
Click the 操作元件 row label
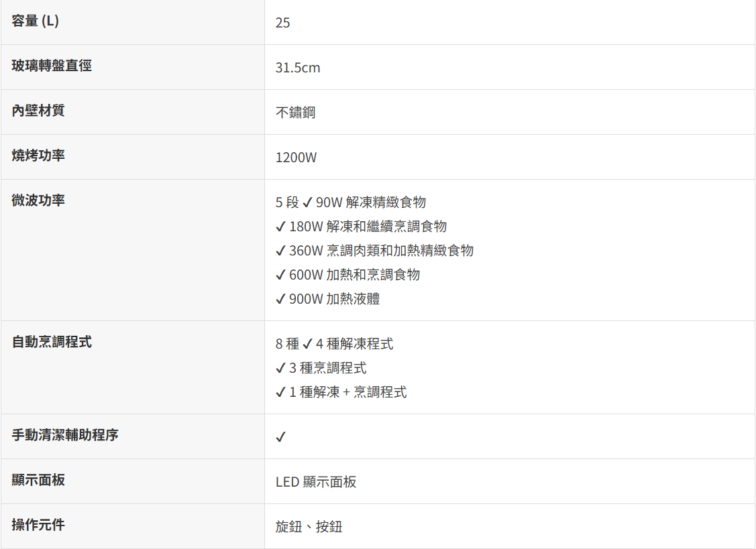click(x=38, y=526)
